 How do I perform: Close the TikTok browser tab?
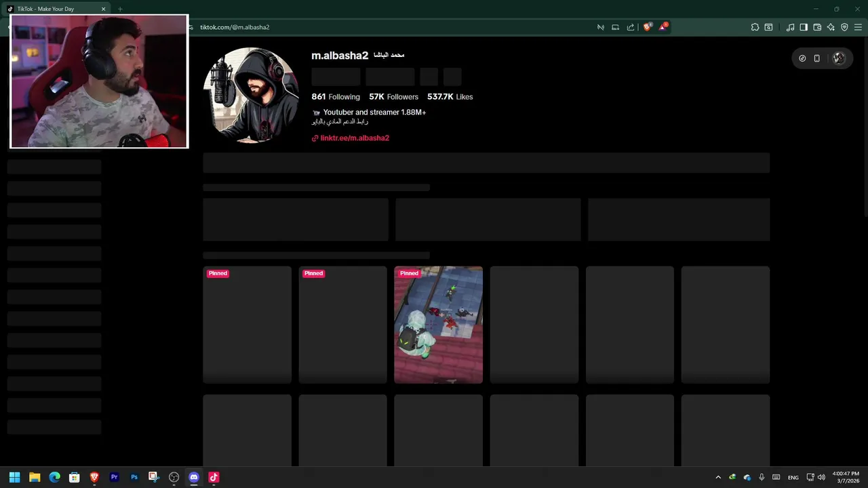pyautogui.click(x=104, y=9)
